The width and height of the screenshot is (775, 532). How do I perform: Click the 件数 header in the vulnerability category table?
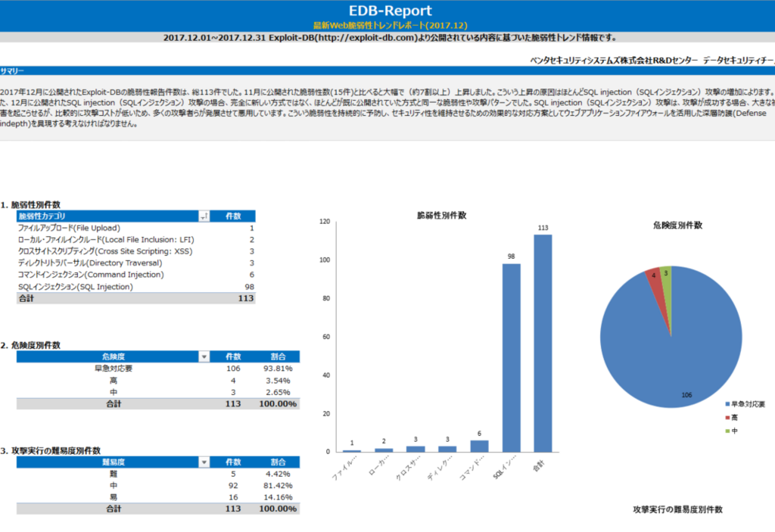[x=233, y=216]
